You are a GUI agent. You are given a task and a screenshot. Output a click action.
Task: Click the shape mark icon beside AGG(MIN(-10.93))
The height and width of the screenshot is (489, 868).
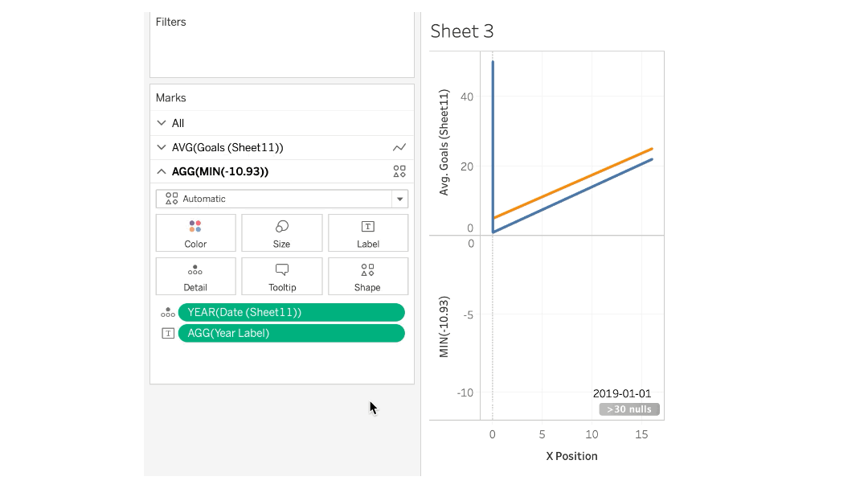[399, 171]
